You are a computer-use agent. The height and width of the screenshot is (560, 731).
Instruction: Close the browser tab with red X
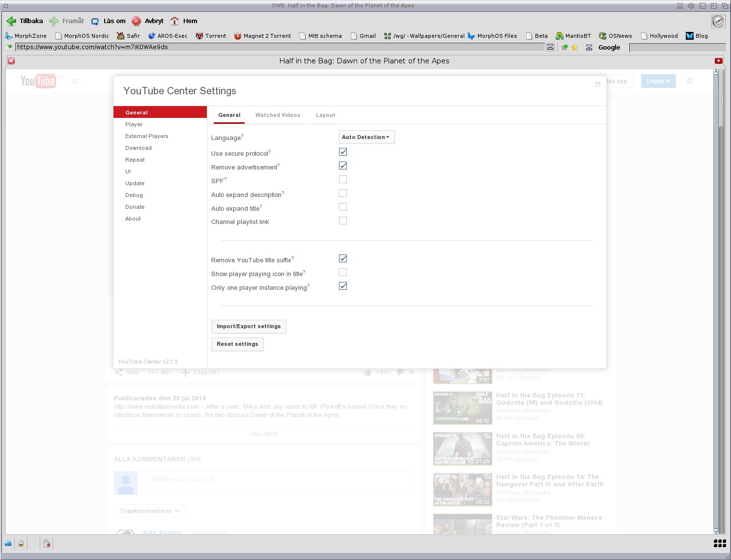[x=11, y=61]
